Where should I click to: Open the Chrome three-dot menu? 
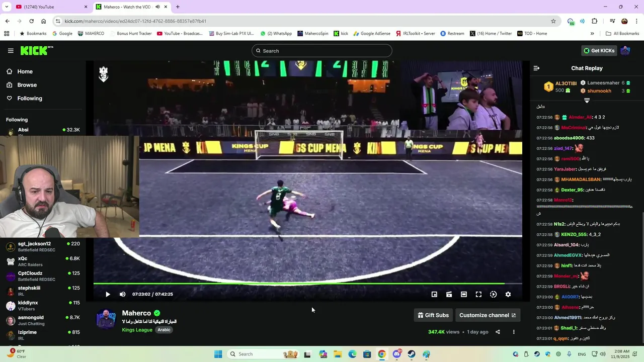click(x=636, y=21)
